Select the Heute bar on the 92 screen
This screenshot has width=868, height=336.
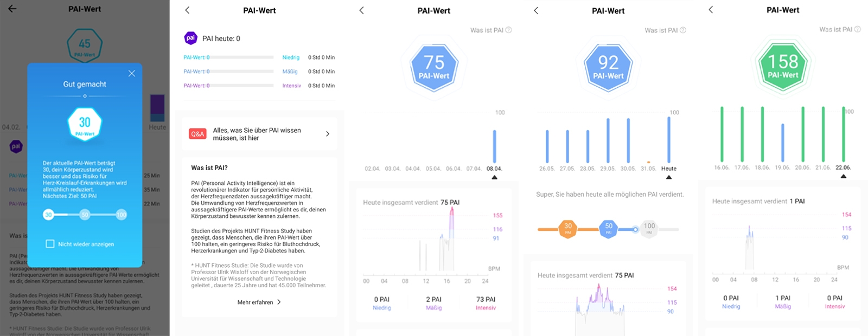click(x=669, y=140)
